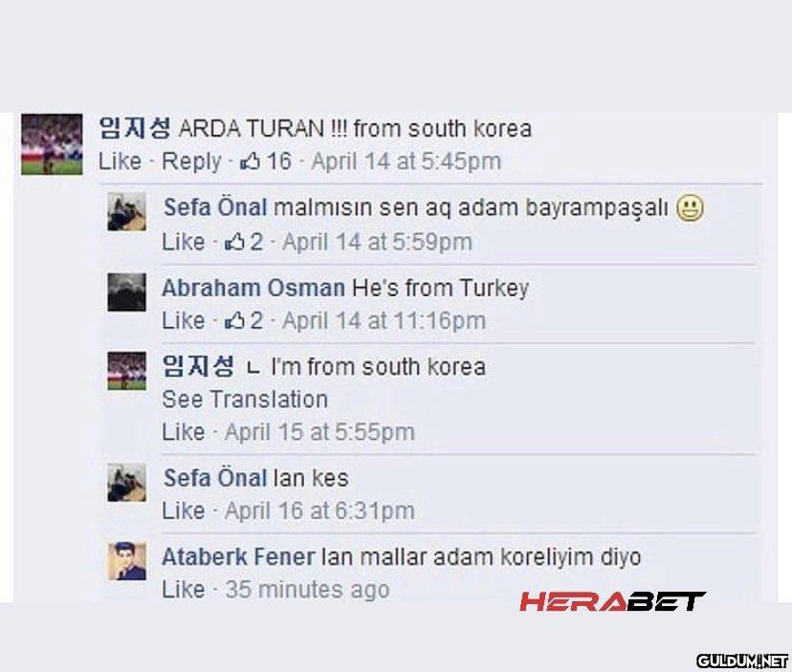Like the ARDA TURAN top comment

coord(120,161)
